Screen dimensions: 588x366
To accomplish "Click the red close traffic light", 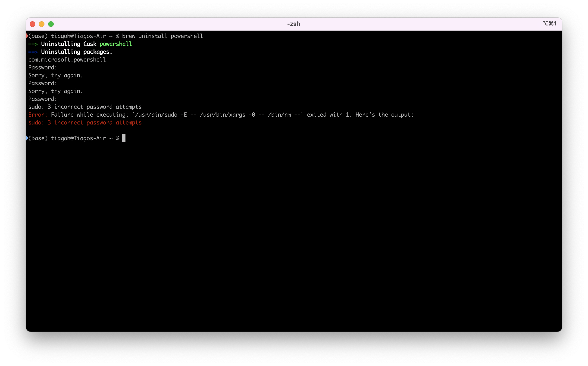I will [x=32, y=24].
